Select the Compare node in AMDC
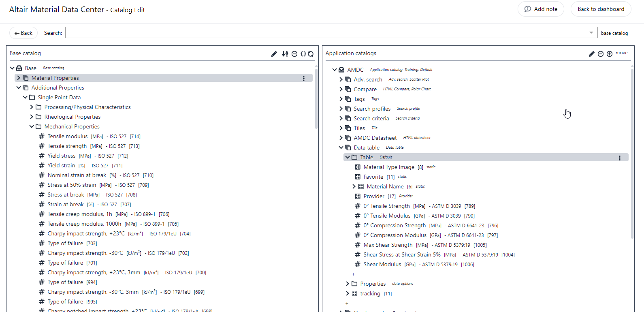 pos(365,89)
